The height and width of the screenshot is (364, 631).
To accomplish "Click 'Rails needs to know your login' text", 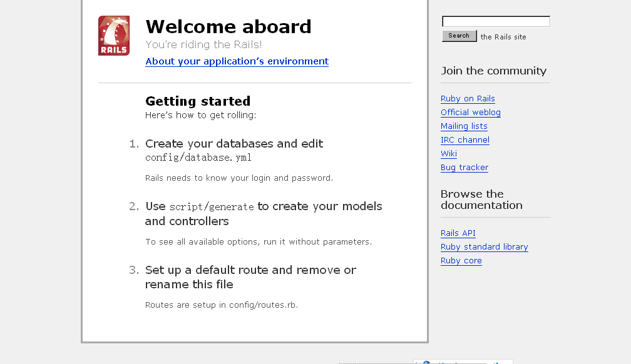I will [239, 178].
